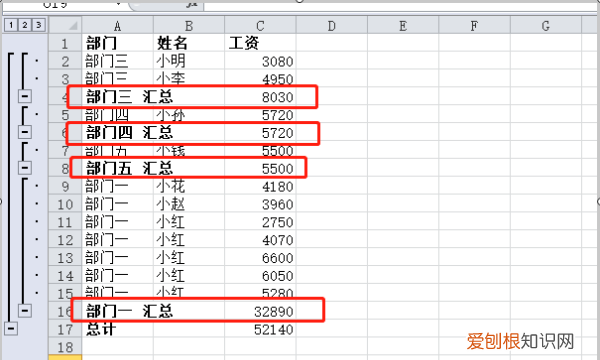
Task: Select row 17 header
Action: click(x=65, y=329)
